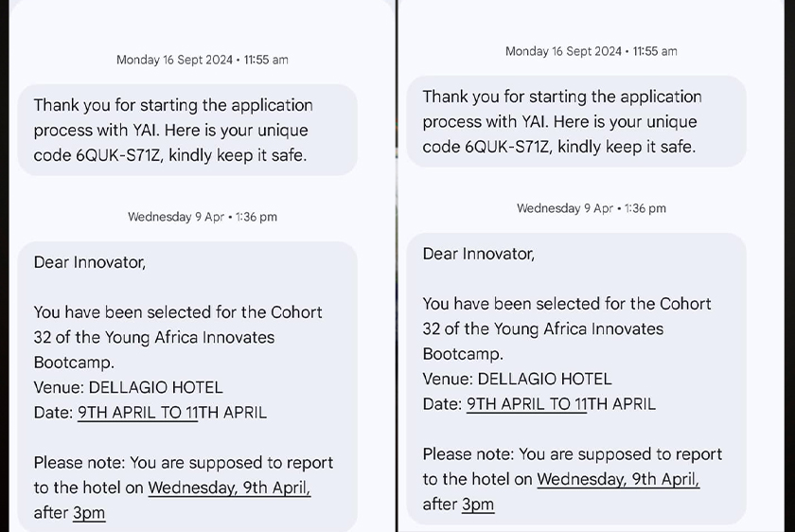The width and height of the screenshot is (795, 532).
Task: Open the 'Wednesday, 9th April' link in left panel
Action: click(229, 488)
